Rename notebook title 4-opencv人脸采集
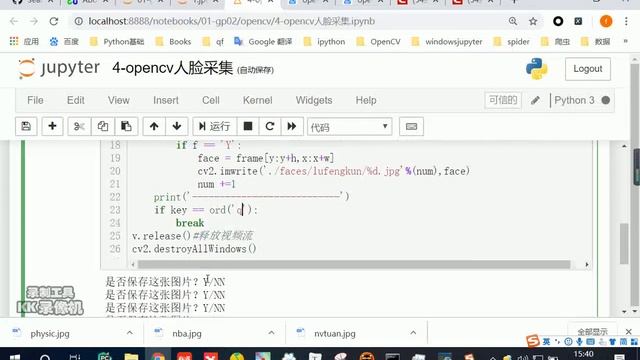The image size is (640, 360). coord(172,68)
